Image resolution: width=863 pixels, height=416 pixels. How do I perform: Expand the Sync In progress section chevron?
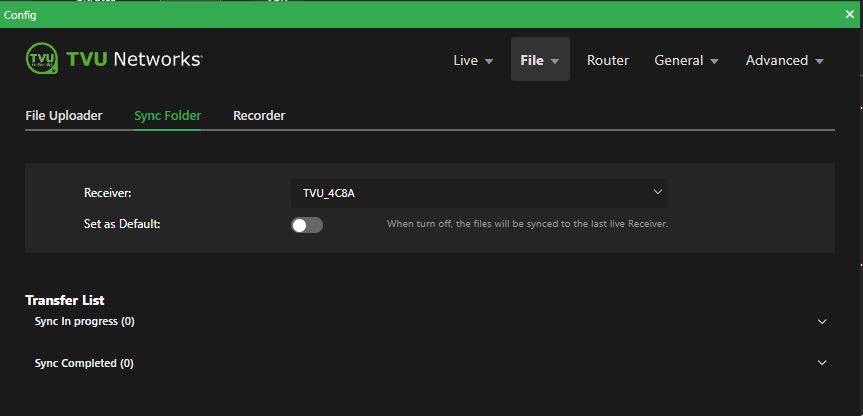(x=822, y=321)
